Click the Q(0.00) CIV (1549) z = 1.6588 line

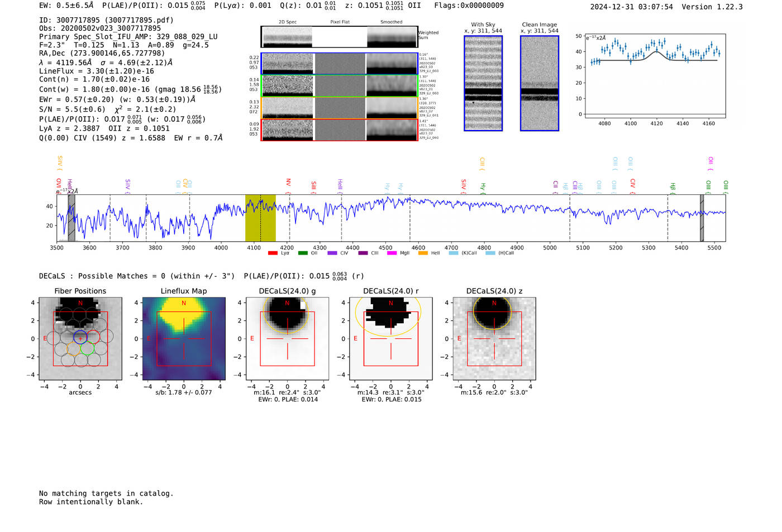pos(131,138)
